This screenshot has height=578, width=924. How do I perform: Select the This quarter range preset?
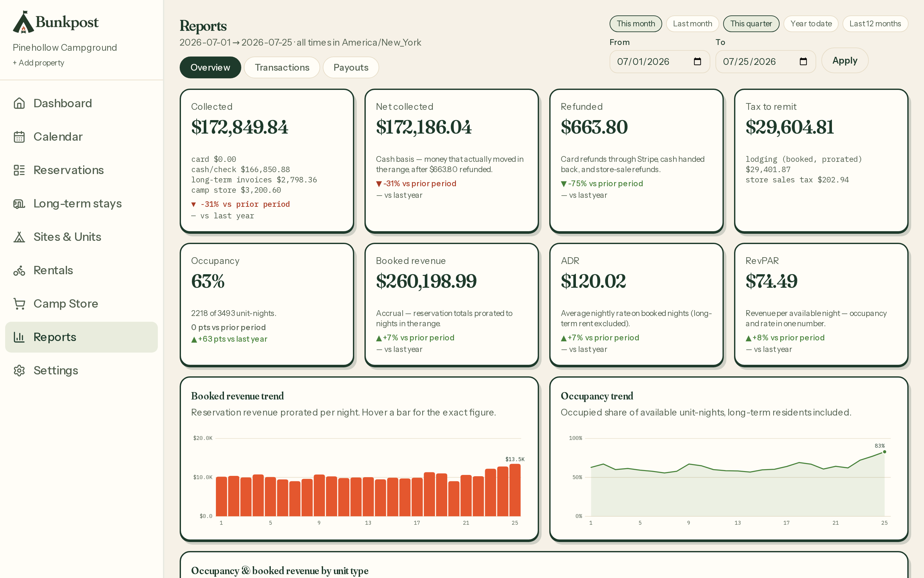751,24
